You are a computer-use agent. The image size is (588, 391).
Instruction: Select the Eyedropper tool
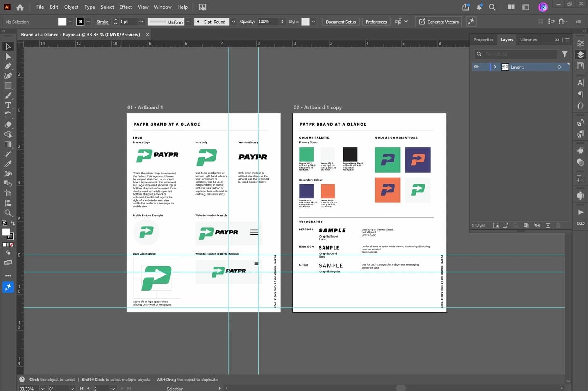(x=8, y=164)
